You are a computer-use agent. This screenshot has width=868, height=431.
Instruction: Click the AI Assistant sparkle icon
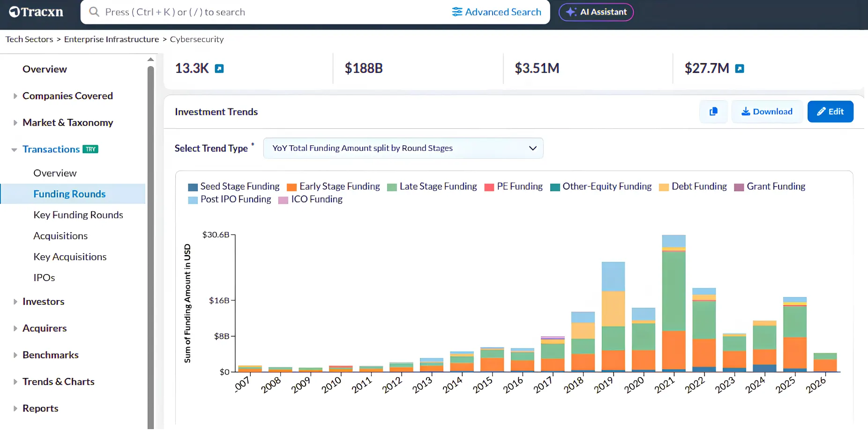[571, 12]
